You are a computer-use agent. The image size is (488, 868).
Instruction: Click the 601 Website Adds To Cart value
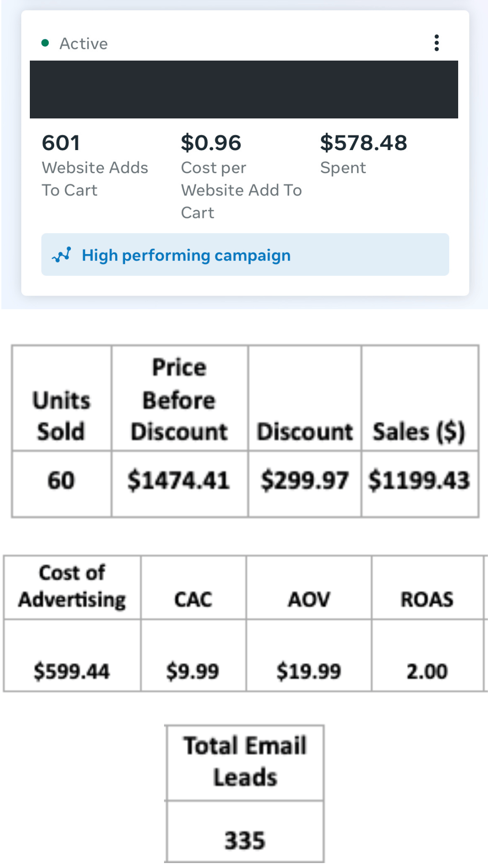coord(61,143)
